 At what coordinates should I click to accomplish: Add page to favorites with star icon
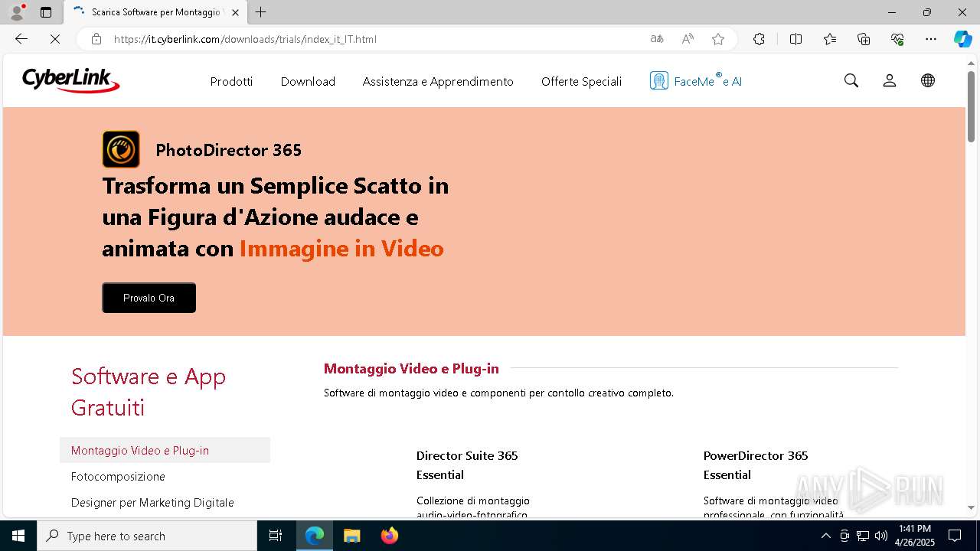coord(718,39)
